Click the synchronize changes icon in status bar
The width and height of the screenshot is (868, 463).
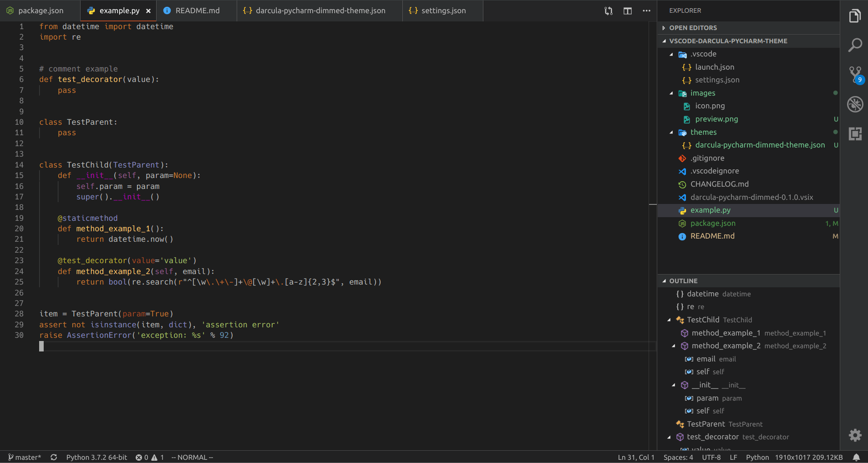point(54,457)
